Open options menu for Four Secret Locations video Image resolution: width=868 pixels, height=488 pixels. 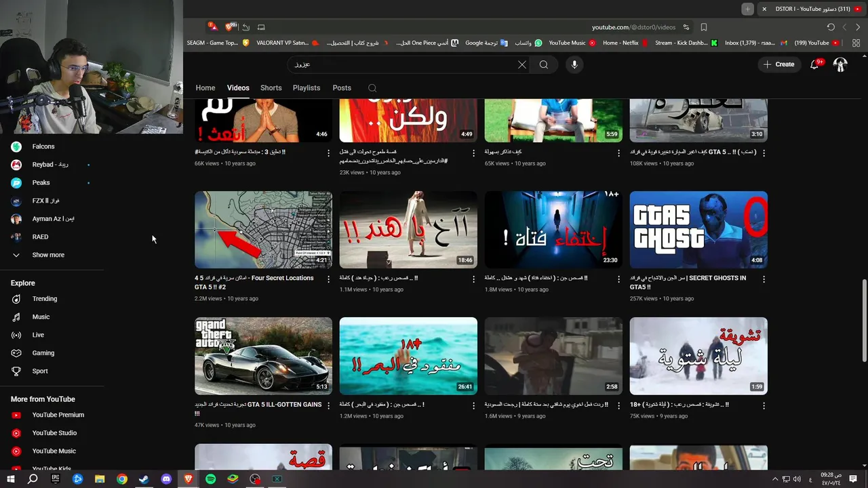[x=328, y=279]
